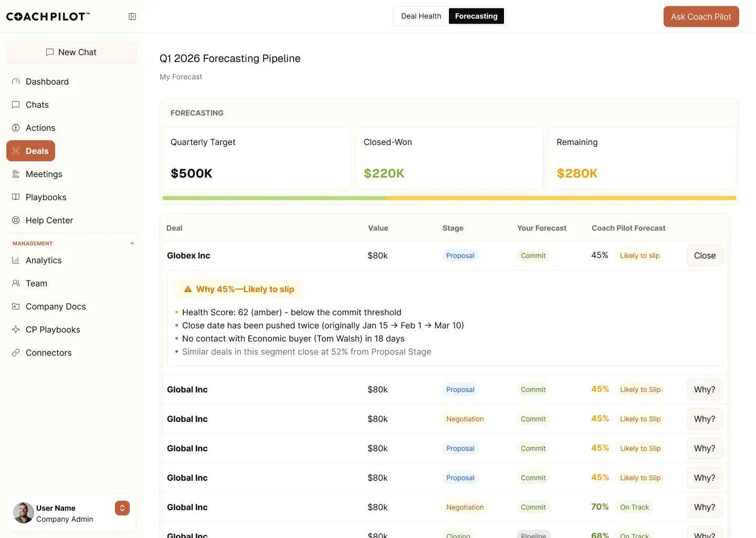Click the user avatar photo
Image resolution: width=756 pixels, height=538 pixels.
(x=24, y=513)
